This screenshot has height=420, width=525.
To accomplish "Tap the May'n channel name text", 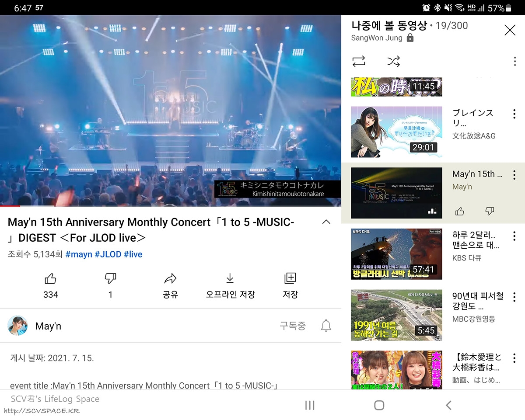I will point(48,326).
